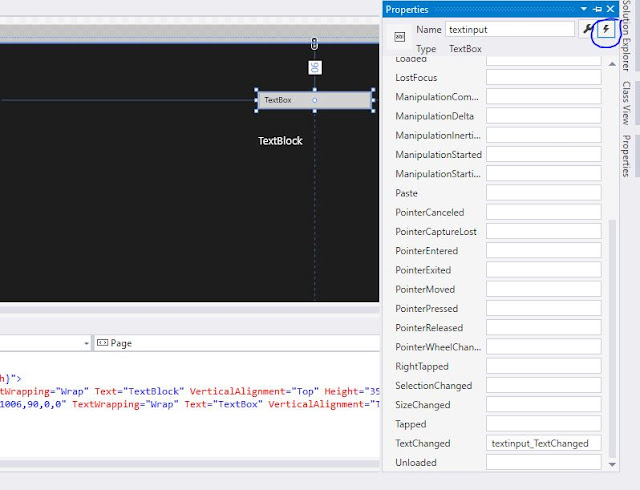Toggle auto-hide pin of Properties panel
This screenshot has height=490, width=640.
[597, 9]
